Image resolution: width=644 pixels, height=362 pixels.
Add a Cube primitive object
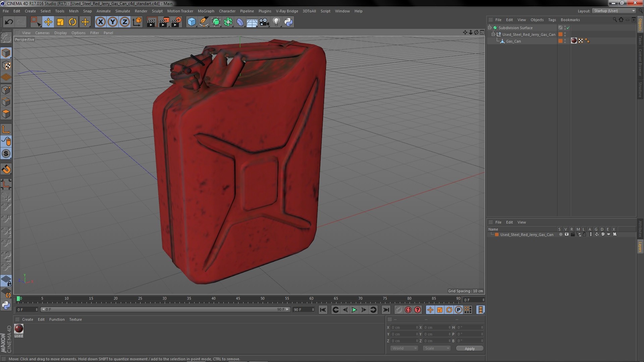[x=192, y=22]
